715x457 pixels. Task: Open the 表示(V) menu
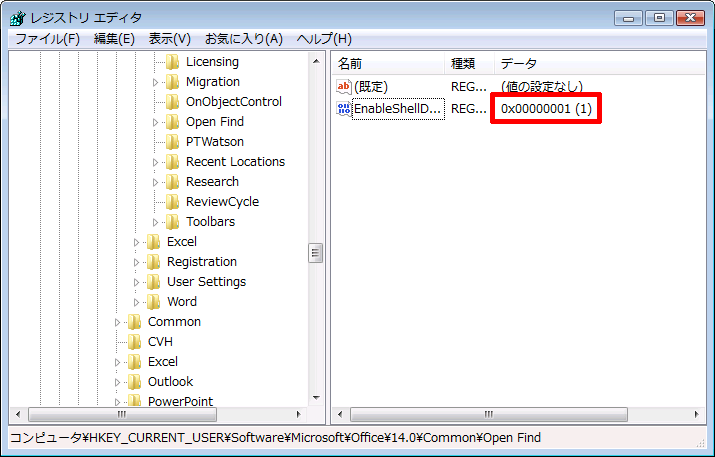pos(169,39)
